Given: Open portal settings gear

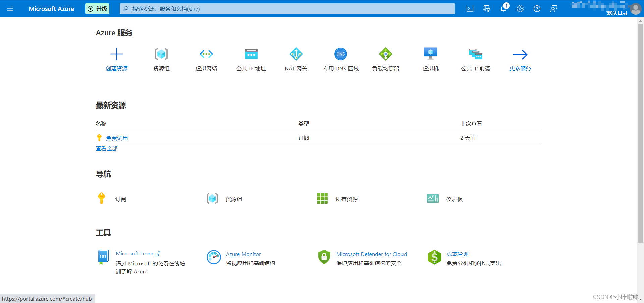Looking at the screenshot, I should pos(520,9).
